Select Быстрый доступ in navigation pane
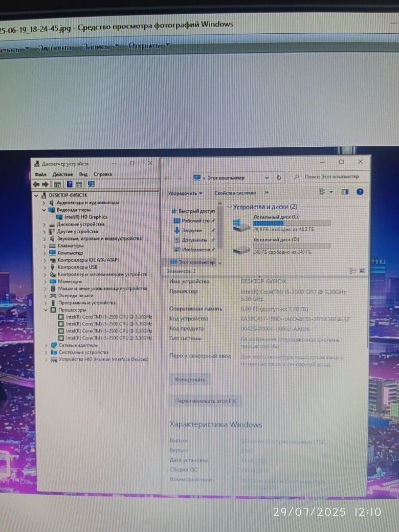 (x=193, y=211)
